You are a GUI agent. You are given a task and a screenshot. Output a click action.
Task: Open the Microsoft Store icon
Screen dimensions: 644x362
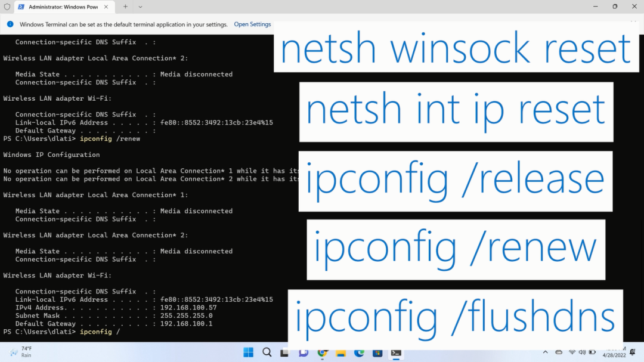pyautogui.click(x=378, y=352)
